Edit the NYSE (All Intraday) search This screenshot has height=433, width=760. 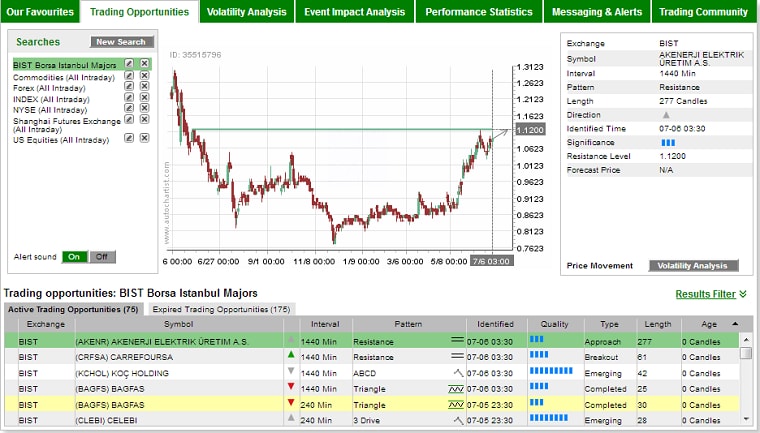[x=129, y=108]
